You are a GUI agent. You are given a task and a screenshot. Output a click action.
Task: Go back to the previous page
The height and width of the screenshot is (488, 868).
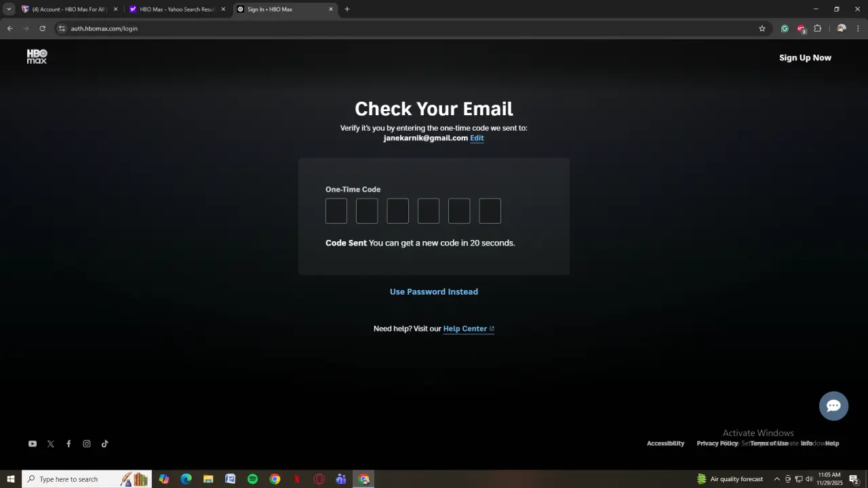pyautogui.click(x=9, y=28)
